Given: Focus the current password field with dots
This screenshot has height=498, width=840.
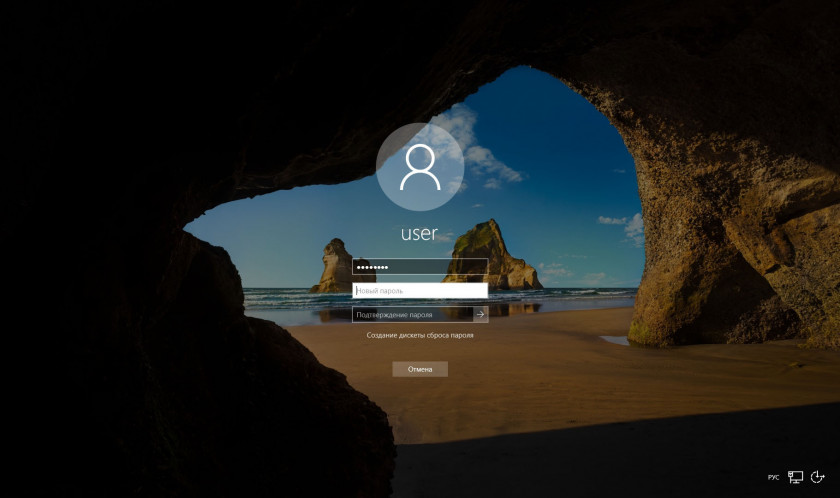Looking at the screenshot, I should 419,267.
